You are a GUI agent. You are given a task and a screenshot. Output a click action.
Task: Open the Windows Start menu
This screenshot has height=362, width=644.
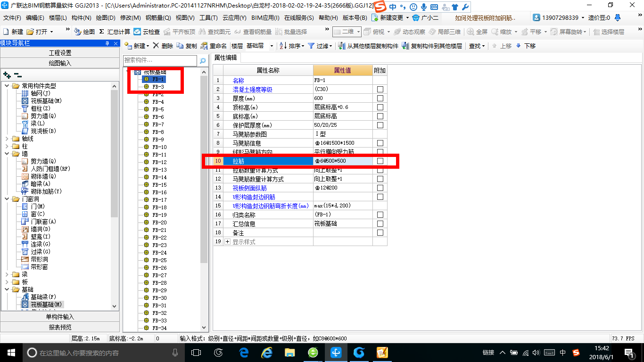pyautogui.click(x=10, y=352)
